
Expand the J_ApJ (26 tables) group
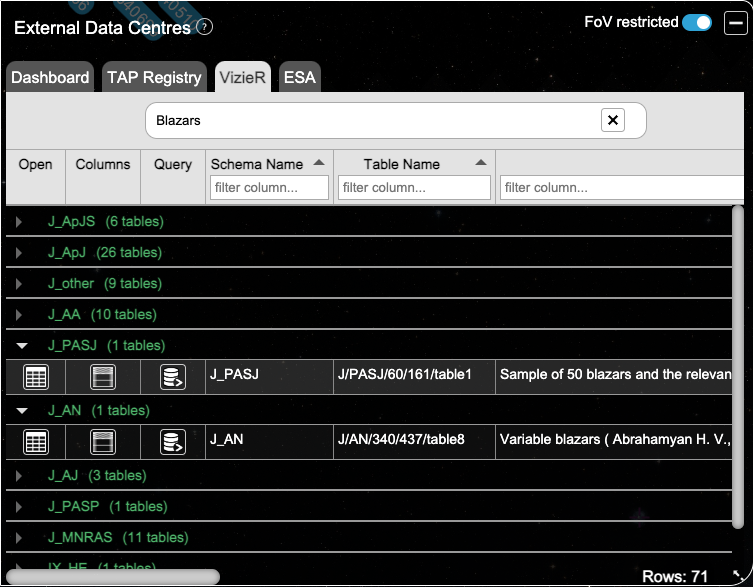pos(18,253)
